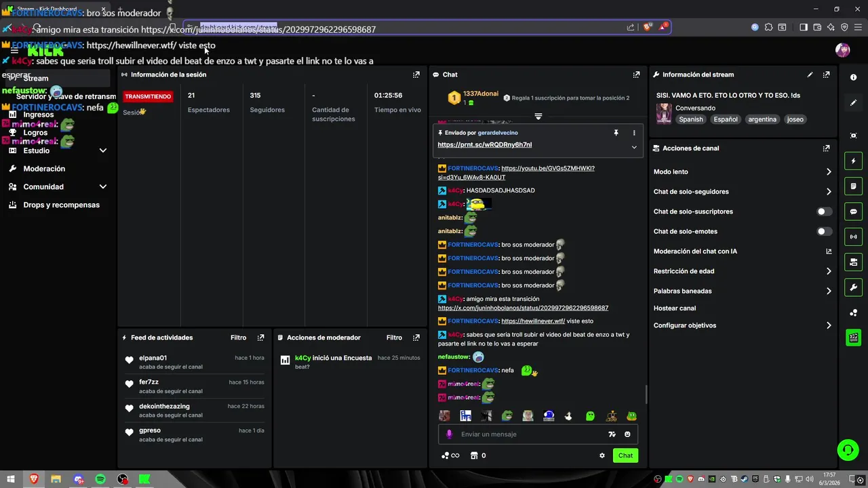
Task: Pop out the Acciones de canal panel
Action: 826,148
